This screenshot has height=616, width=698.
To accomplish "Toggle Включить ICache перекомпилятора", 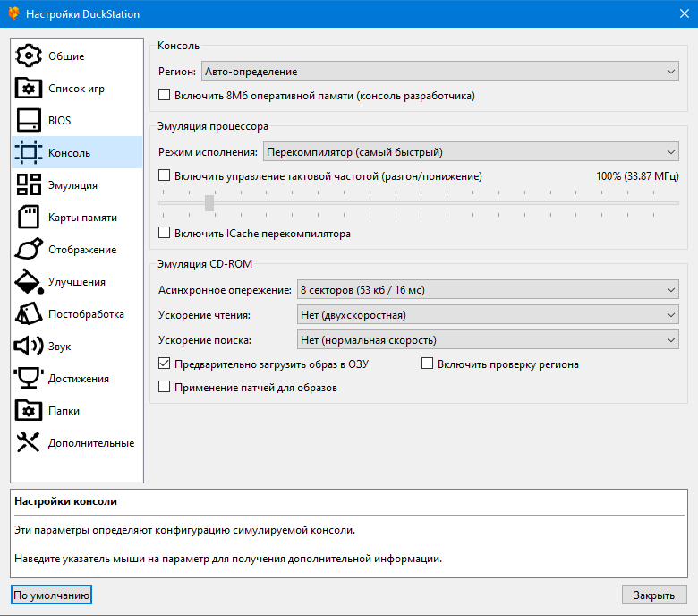I will click(165, 233).
